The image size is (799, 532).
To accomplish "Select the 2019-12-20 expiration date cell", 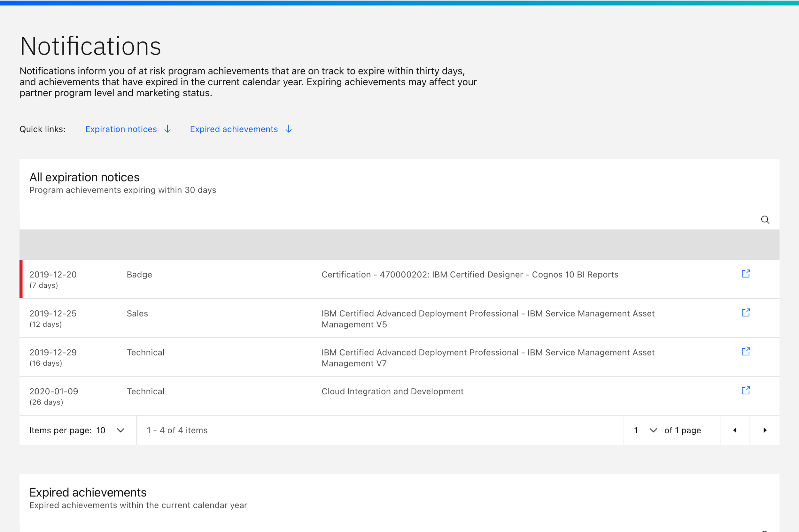I will click(53, 275).
